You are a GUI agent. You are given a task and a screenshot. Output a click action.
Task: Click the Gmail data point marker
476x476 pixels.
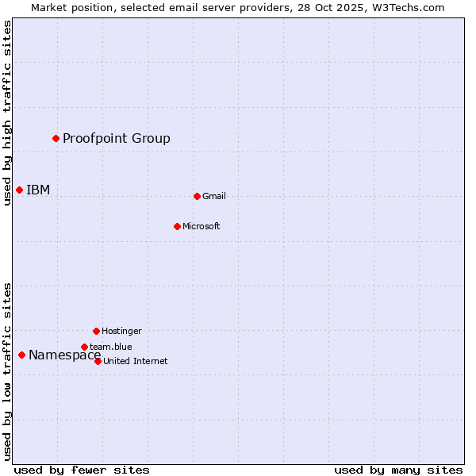[197, 196]
